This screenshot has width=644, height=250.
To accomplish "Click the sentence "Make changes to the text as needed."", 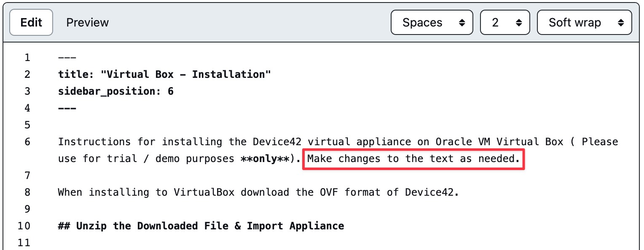I will pyautogui.click(x=413, y=159).
